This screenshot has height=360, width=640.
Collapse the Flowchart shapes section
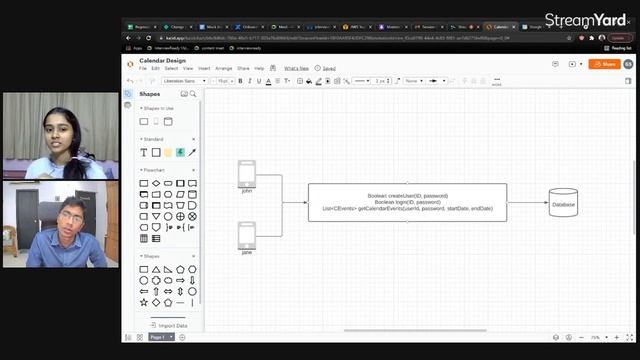152,170
